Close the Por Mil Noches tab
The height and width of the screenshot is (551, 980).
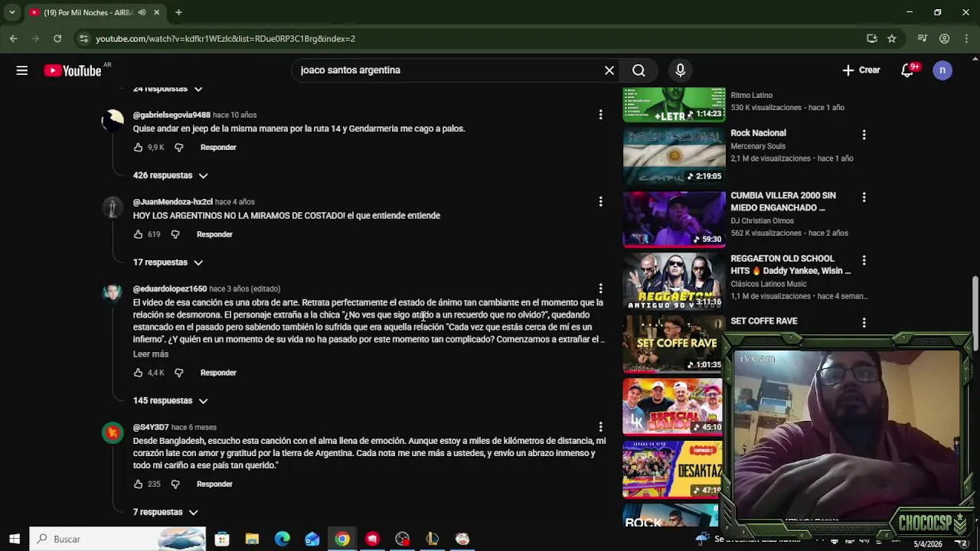pos(156,12)
